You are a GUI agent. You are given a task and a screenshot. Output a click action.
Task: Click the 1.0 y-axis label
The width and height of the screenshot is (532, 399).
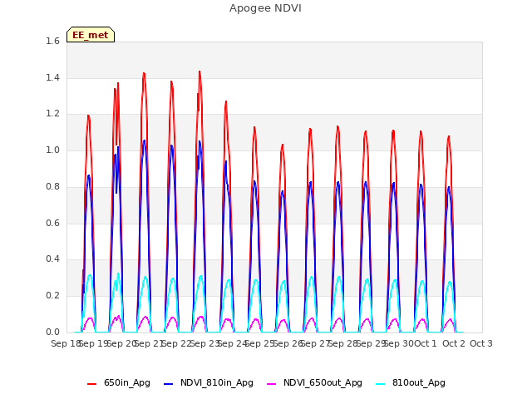(52, 150)
